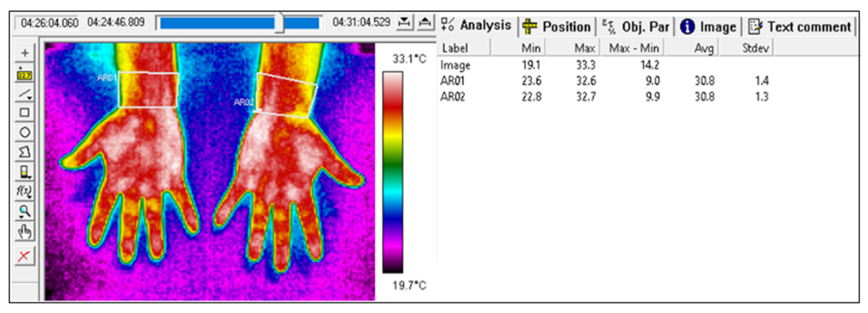Open the formula f(x) tool
Image resolution: width=868 pixels, height=313 pixels.
(25, 191)
